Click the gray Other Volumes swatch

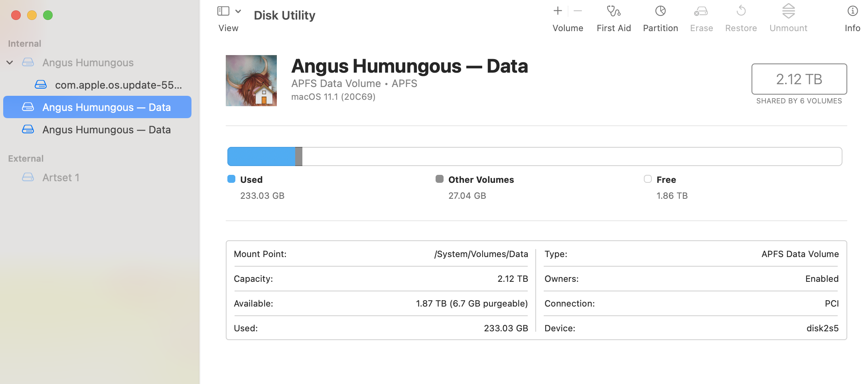click(439, 179)
